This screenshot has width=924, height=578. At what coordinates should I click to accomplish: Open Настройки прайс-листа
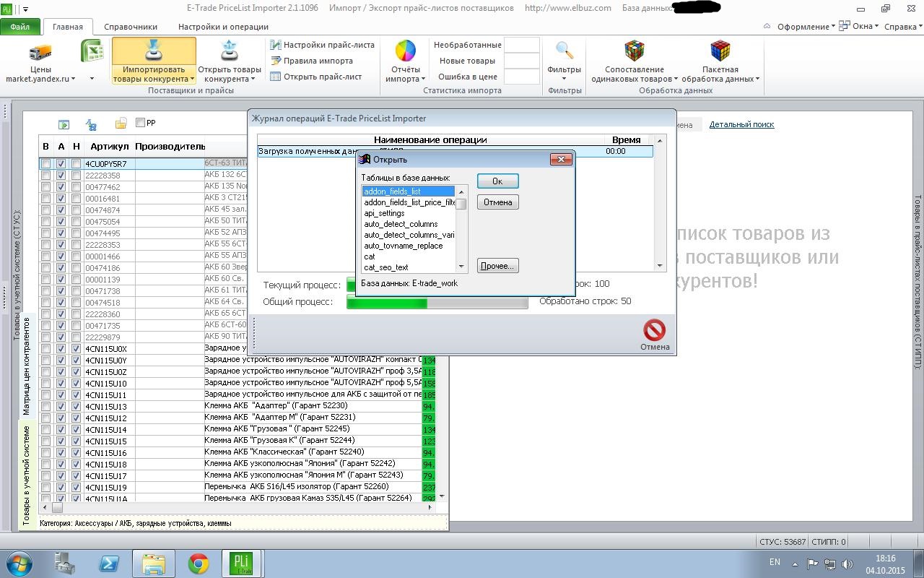coord(322,45)
